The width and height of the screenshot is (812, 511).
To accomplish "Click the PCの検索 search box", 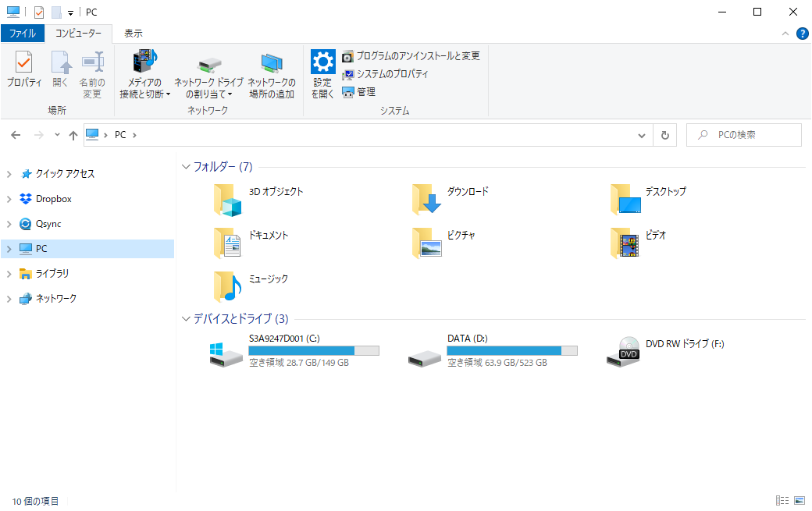I will [744, 135].
